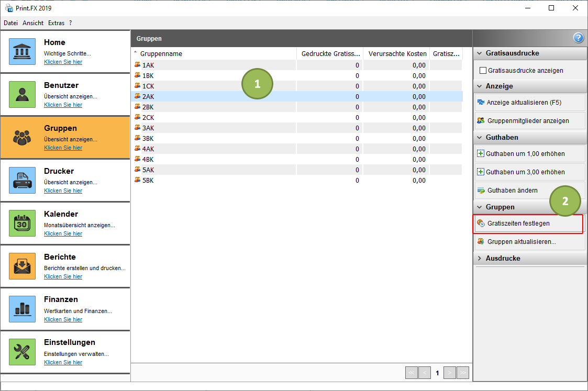Collapse the Guthaben section header

click(x=480, y=137)
